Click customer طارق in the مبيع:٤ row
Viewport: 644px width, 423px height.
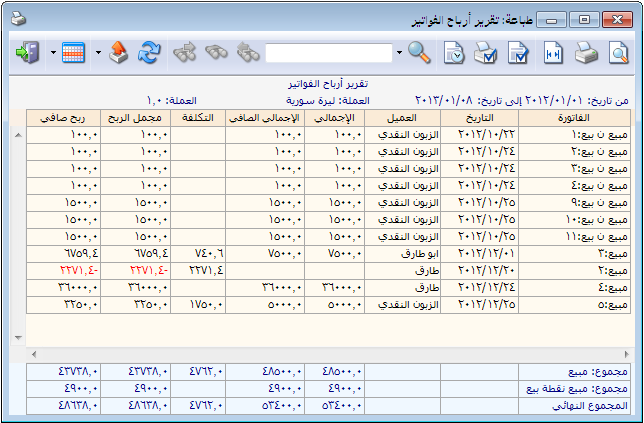[x=402, y=287]
